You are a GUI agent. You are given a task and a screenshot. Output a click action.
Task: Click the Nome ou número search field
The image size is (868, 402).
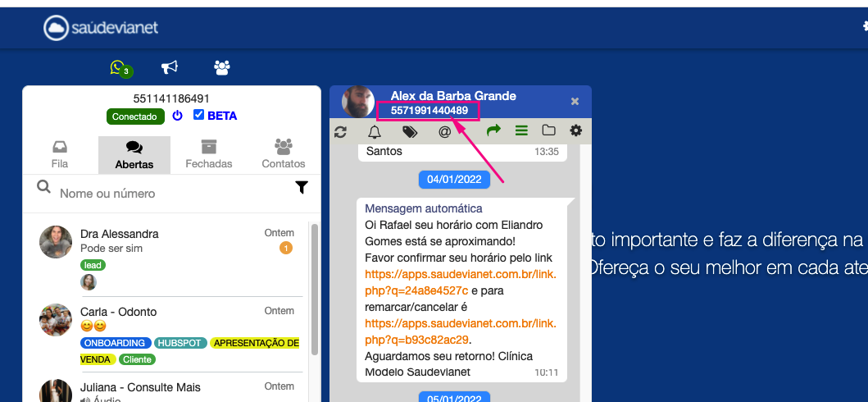coord(171,194)
